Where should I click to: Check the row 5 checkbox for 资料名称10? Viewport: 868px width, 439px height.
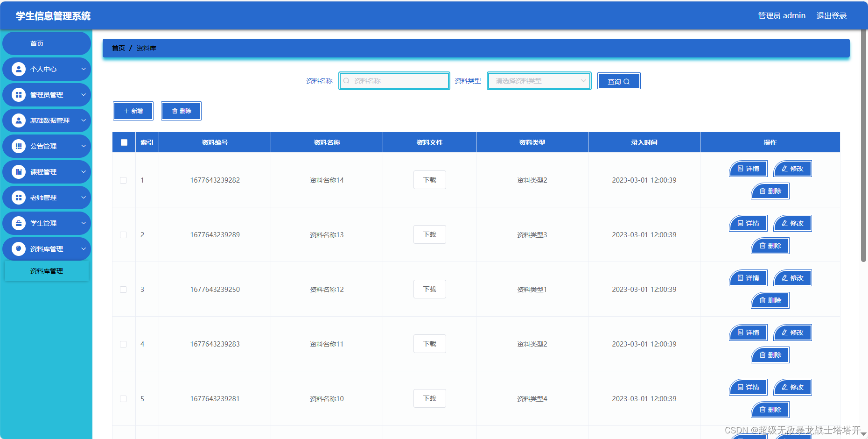(x=123, y=399)
